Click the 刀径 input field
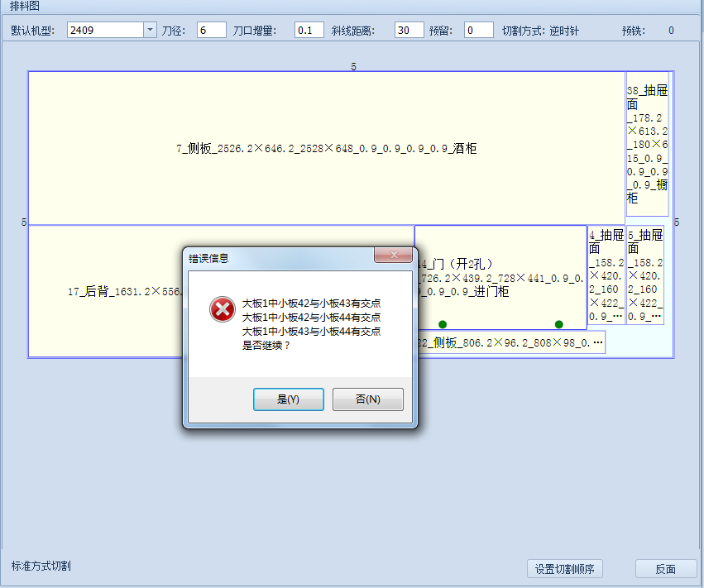 212,31
